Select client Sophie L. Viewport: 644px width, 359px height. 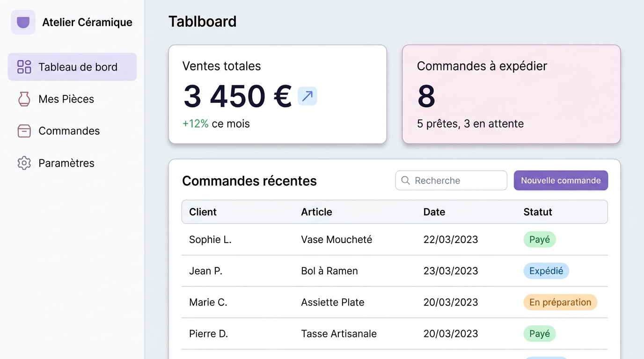click(210, 239)
